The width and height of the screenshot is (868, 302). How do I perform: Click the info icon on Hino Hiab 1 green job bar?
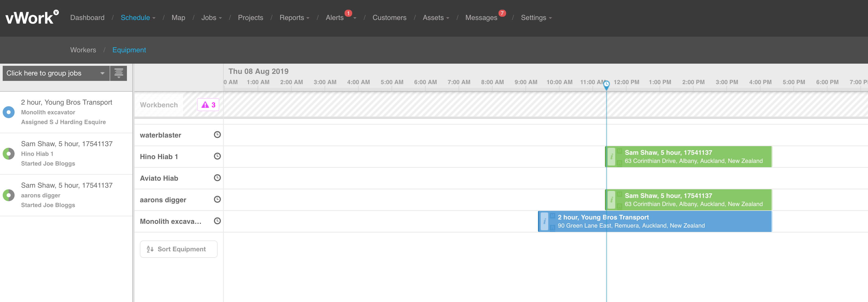point(611,156)
